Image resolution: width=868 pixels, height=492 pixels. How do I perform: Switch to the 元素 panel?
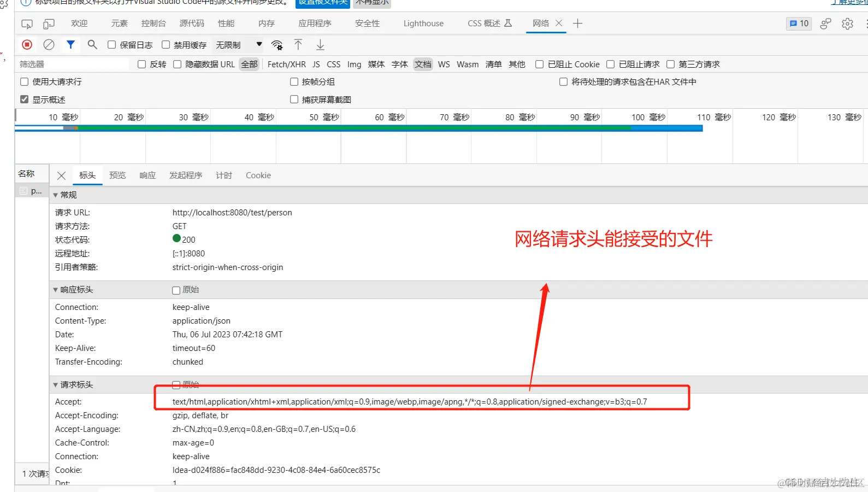click(x=119, y=24)
